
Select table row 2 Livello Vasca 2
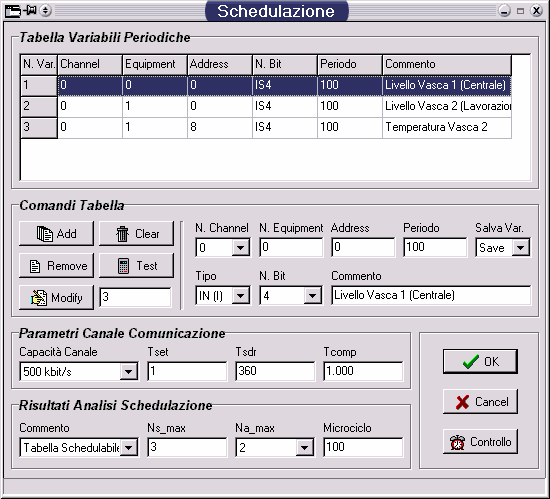click(x=266, y=106)
